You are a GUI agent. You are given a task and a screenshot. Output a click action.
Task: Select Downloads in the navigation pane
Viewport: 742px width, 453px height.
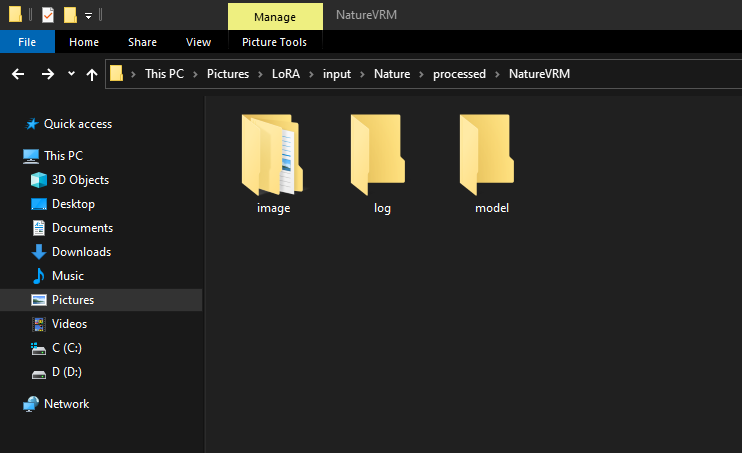(81, 252)
